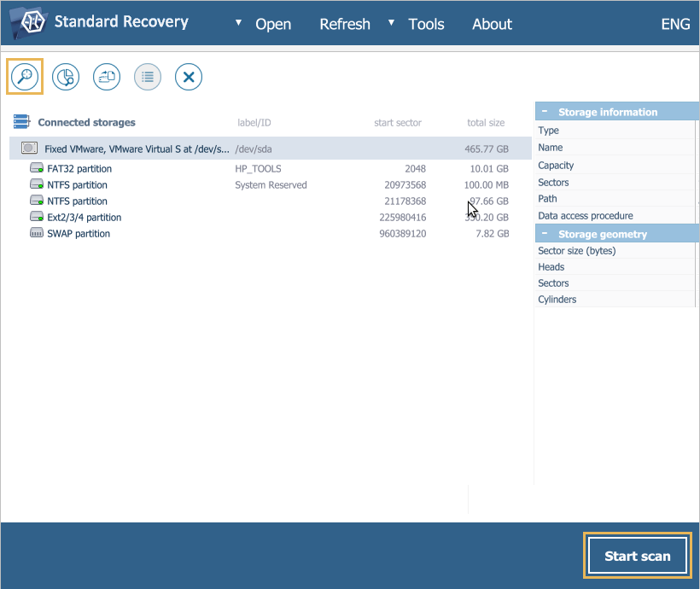700x589 pixels.
Task: Click the Cylinders property row
Action: pos(615,299)
